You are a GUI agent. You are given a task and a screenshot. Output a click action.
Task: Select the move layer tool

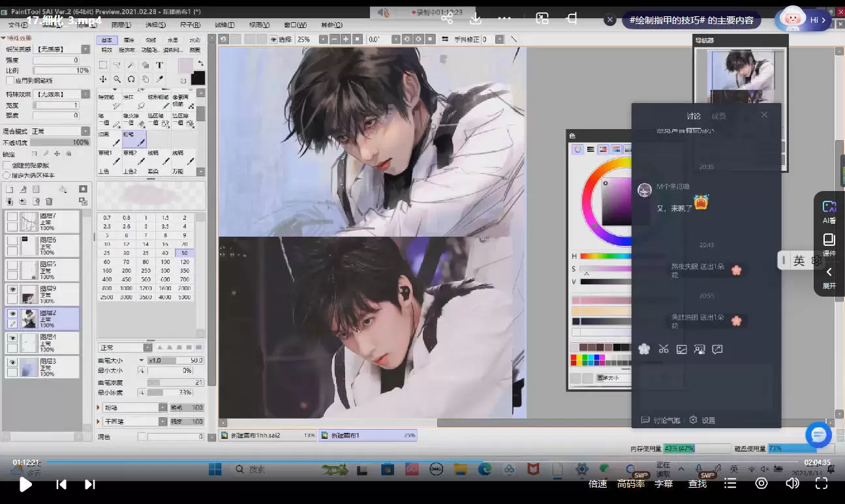pyautogui.click(x=103, y=80)
